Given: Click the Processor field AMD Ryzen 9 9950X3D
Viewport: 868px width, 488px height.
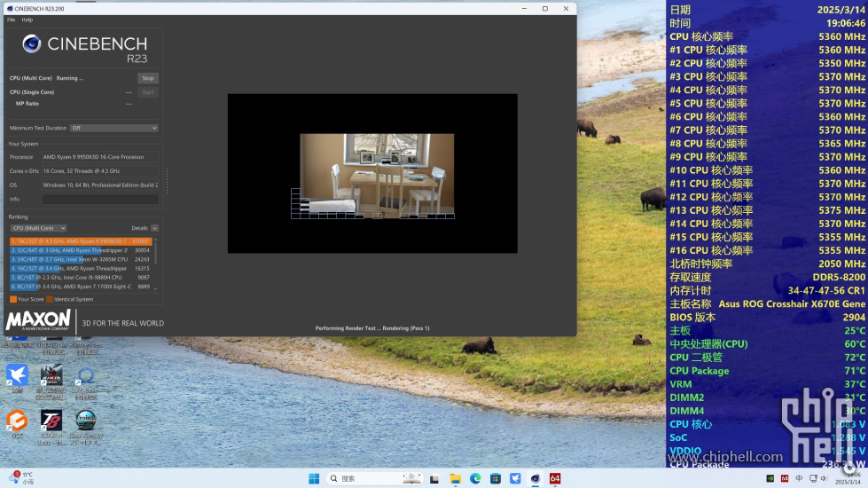Looking at the screenshot, I should (x=100, y=157).
